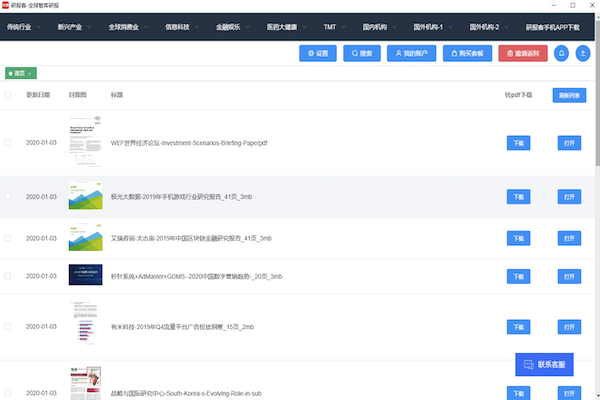Click 下载 for 秒针系统 marketing trends report
Viewport: 600px width, 400px height.
point(518,276)
